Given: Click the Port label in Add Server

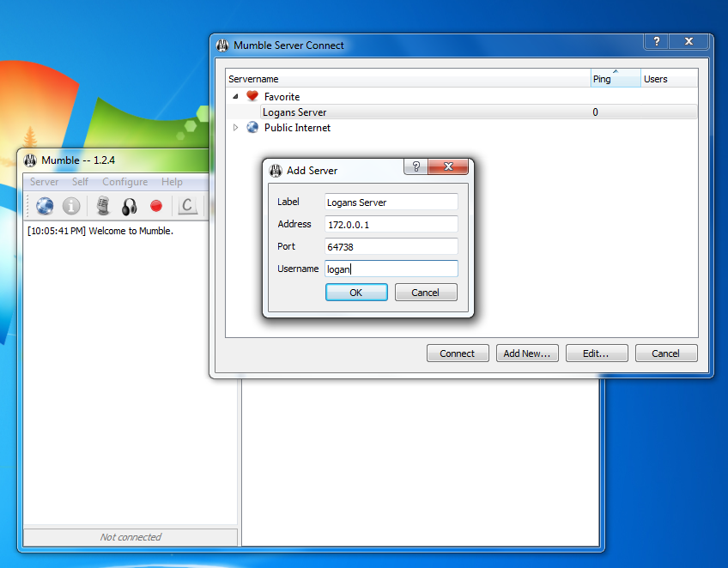Looking at the screenshot, I should (x=286, y=246).
